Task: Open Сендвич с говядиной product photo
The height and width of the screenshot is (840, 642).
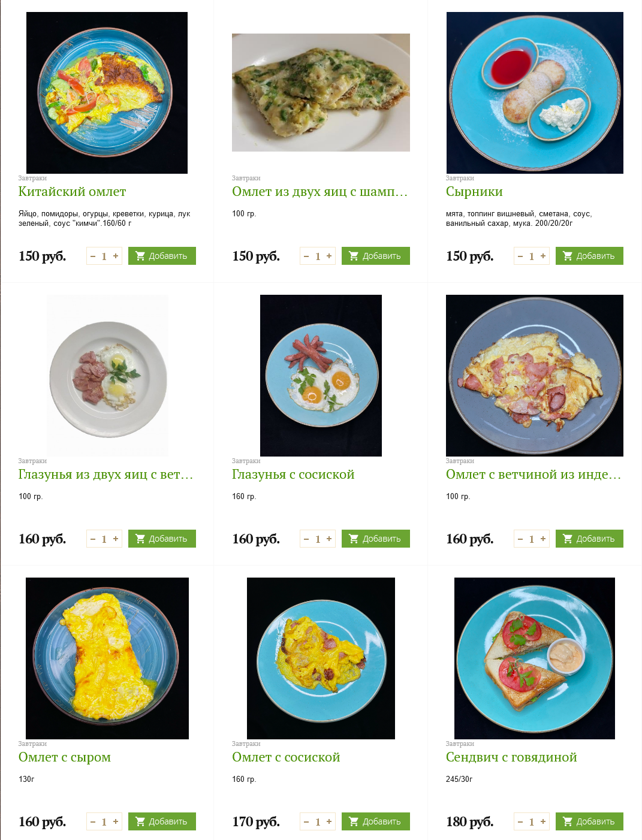Action: pos(535,658)
